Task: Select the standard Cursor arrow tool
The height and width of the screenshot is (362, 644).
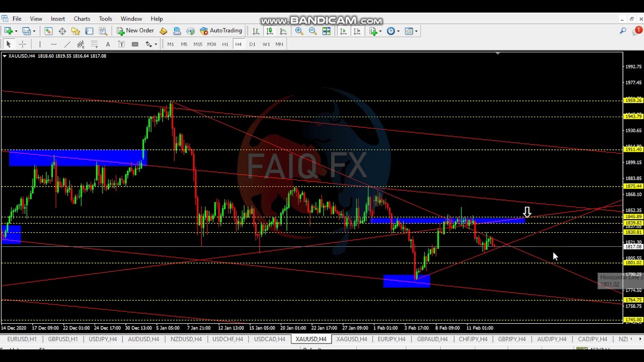Action: [x=9, y=44]
